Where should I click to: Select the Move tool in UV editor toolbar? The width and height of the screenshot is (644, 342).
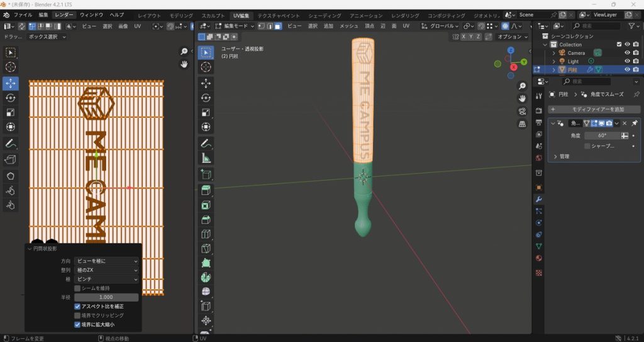coord(10,84)
